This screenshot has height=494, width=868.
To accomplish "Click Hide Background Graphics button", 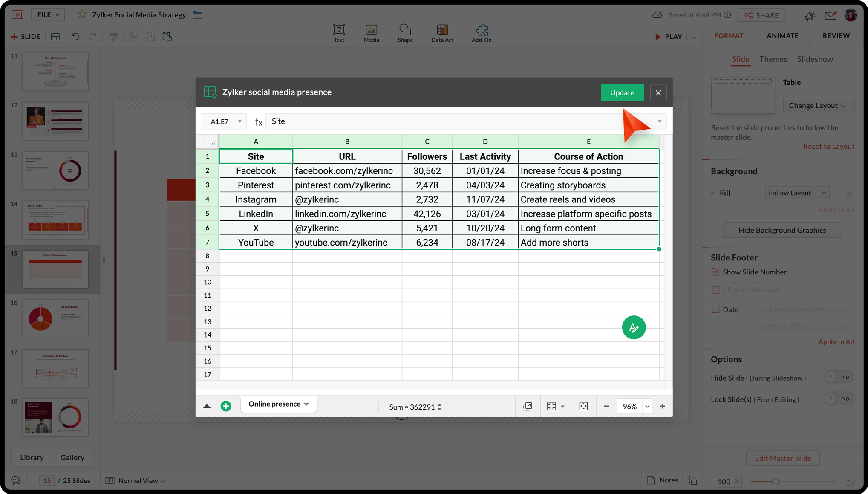I will pos(782,230).
